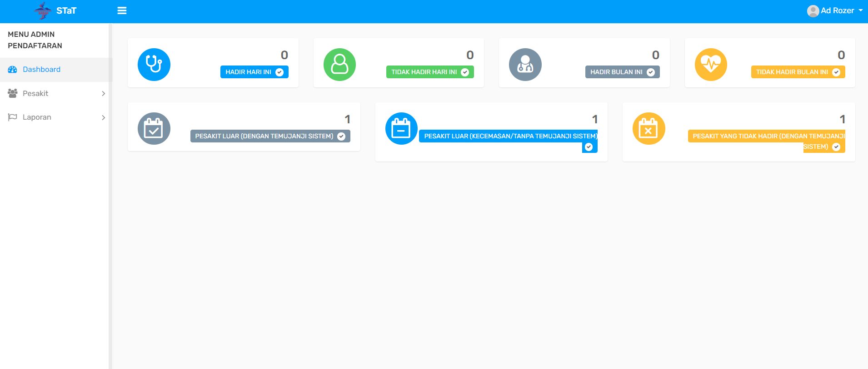Screen dimensions: 868x369
Task: Click the yellow calendar cross icon
Action: tap(649, 129)
